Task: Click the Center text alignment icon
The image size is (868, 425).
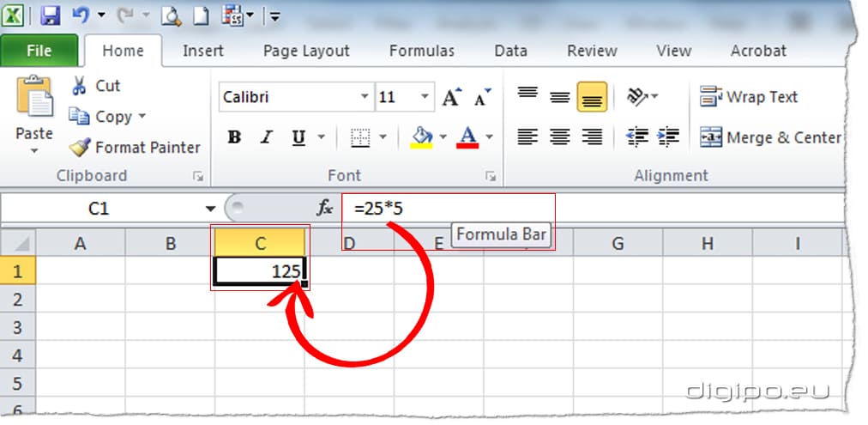Action: point(560,137)
